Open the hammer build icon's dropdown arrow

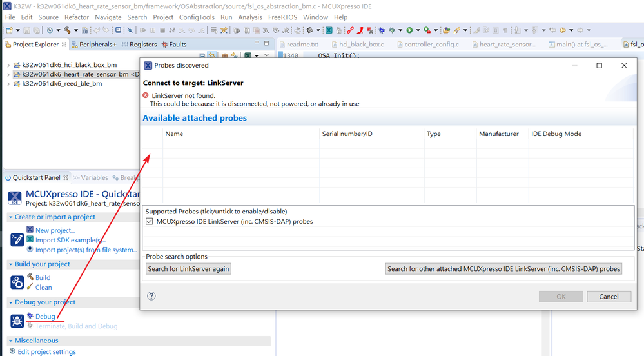point(76,30)
